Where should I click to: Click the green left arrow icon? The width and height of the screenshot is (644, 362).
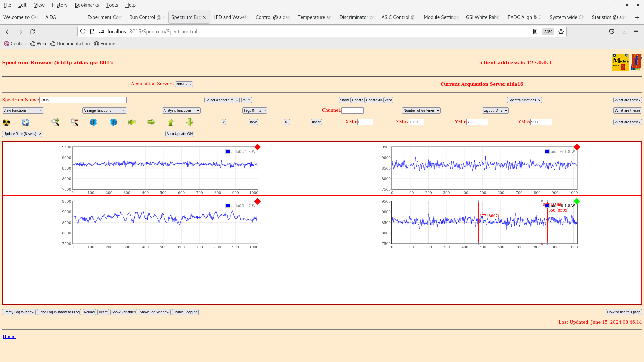(132, 122)
